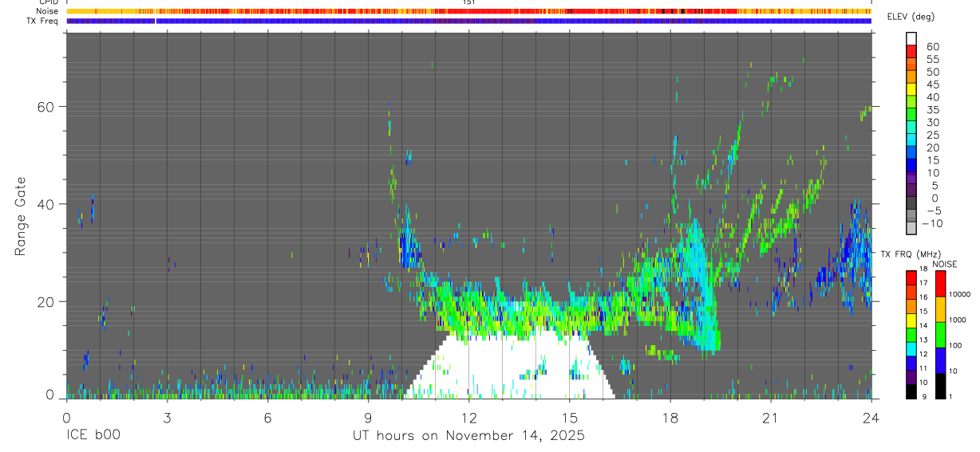Viewport: 980px width, 452px height.
Task: Click the 55 label on ELEV legend
Action: tap(932, 59)
